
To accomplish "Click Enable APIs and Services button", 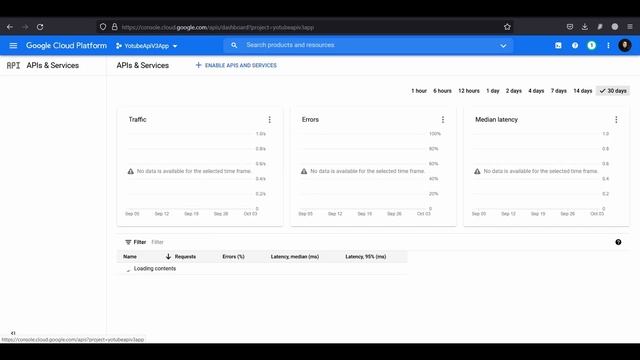I will click(x=236, y=65).
